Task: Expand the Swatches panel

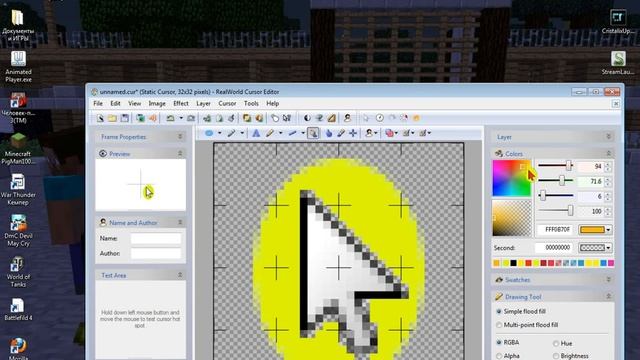Action: click(609, 280)
